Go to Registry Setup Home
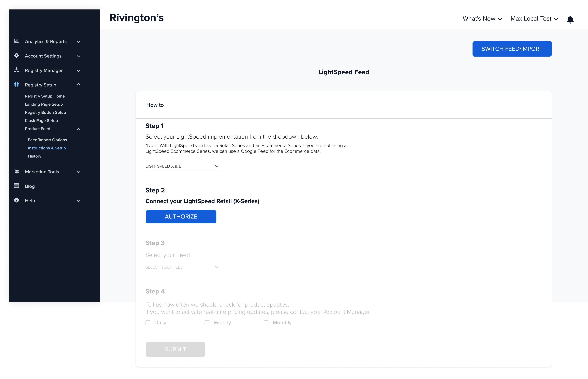The width and height of the screenshot is (588, 379). [45, 96]
